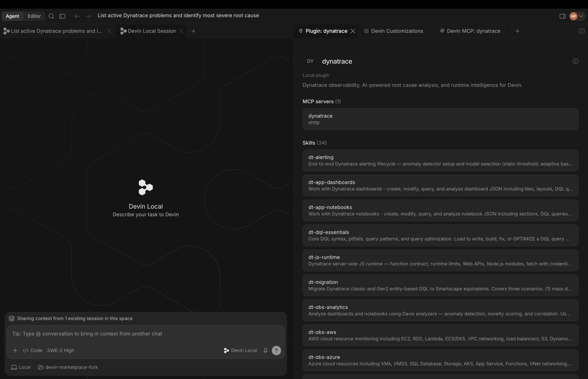Click the split editor icon

[582, 31]
